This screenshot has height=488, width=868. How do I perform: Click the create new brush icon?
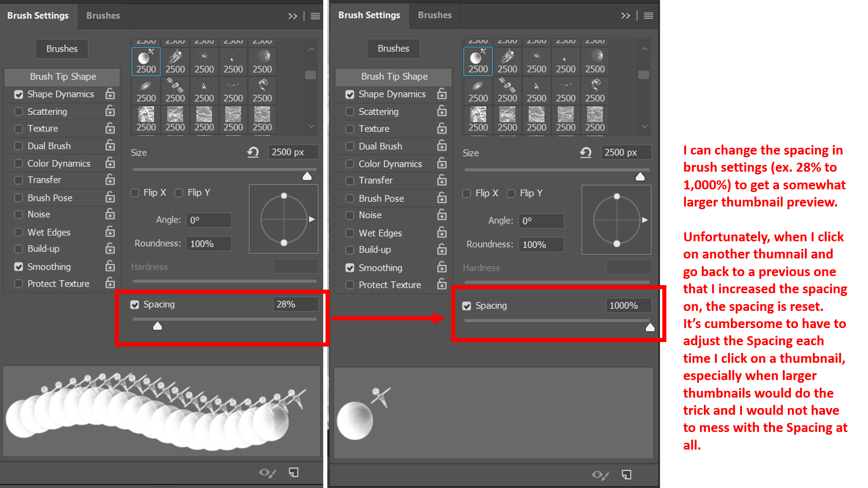point(293,472)
